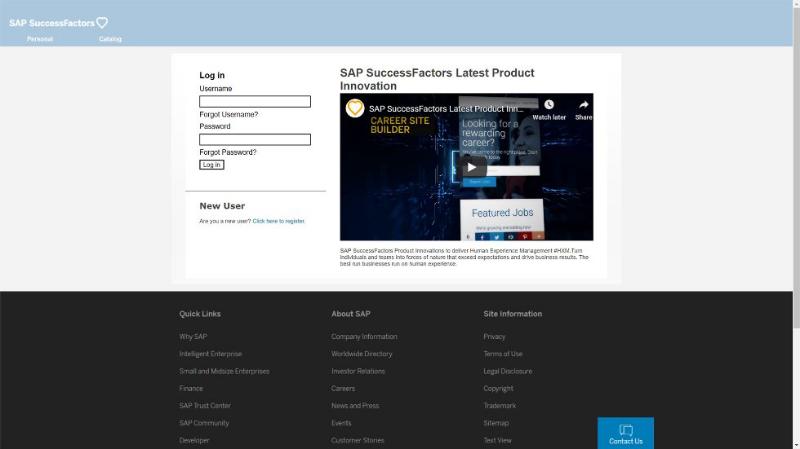Open Careers footer link
Image resolution: width=800 pixels, height=449 pixels.
tap(343, 389)
